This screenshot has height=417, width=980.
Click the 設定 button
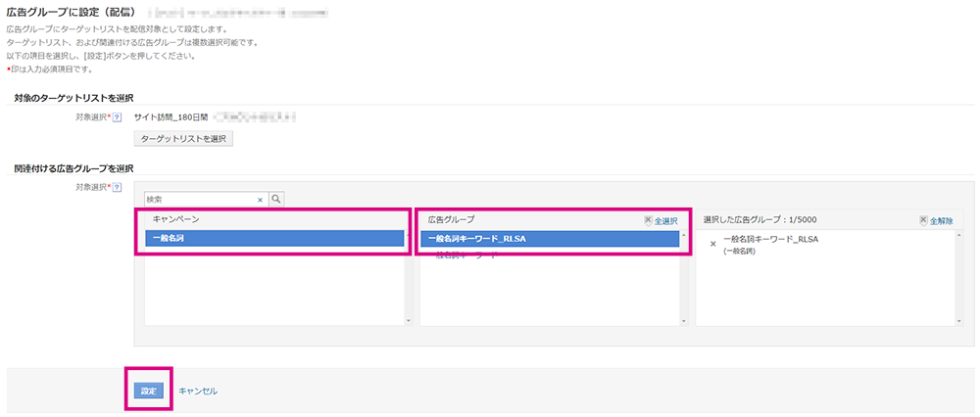149,391
